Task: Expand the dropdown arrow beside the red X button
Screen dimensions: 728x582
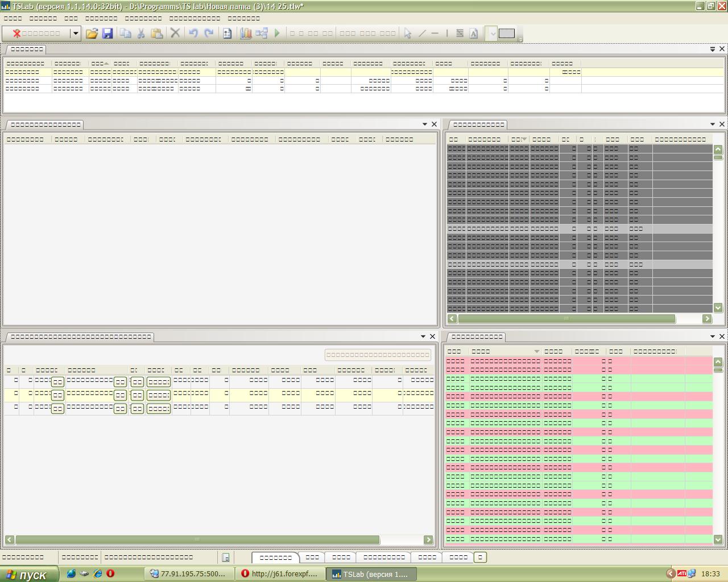Action: point(75,34)
